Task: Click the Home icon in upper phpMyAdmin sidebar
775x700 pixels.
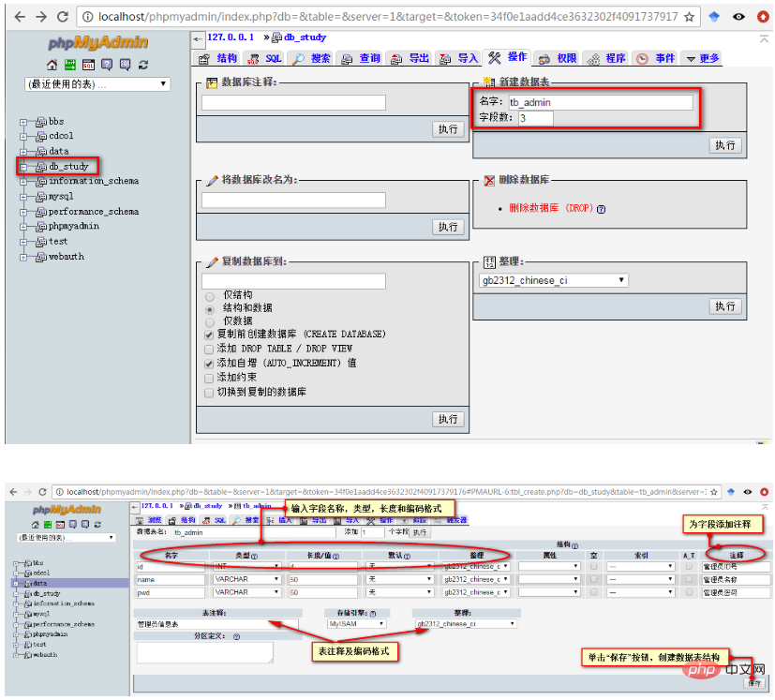Action: [52, 65]
